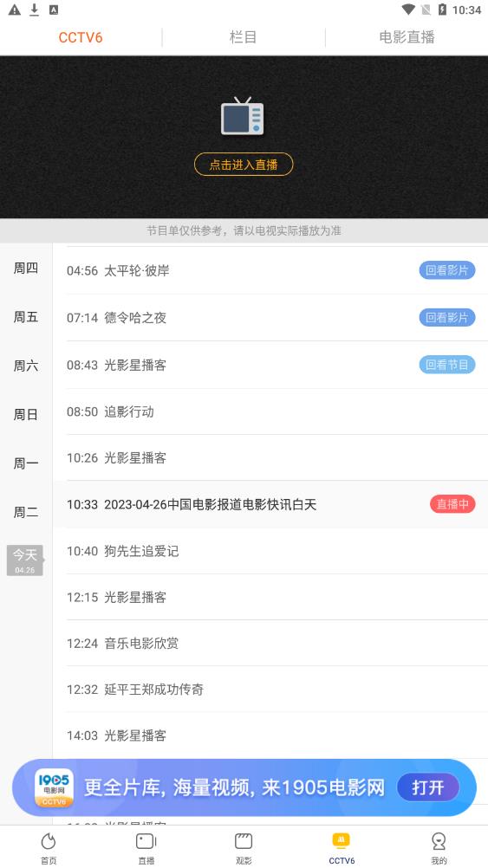Select 周四 in the day list
This screenshot has width=488, height=868.
[26, 269]
